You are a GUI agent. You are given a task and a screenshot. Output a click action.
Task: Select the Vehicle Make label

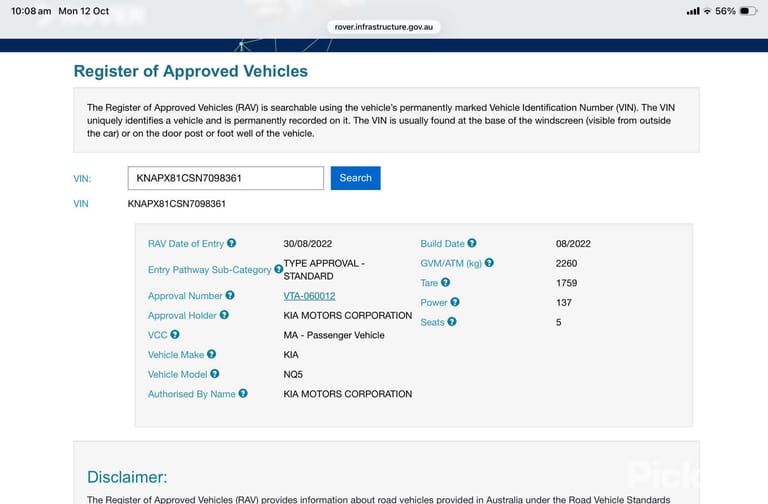[x=176, y=355]
